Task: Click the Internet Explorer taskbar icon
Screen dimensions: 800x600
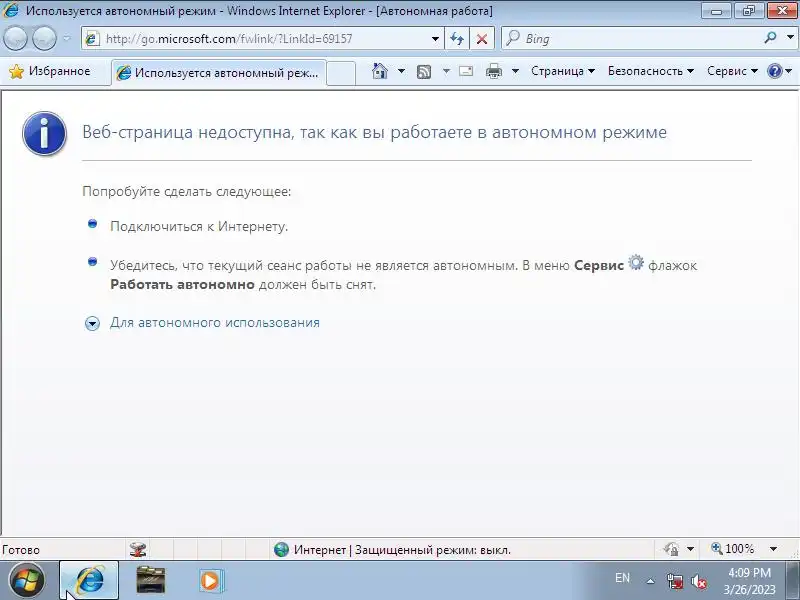Action: tap(90, 580)
